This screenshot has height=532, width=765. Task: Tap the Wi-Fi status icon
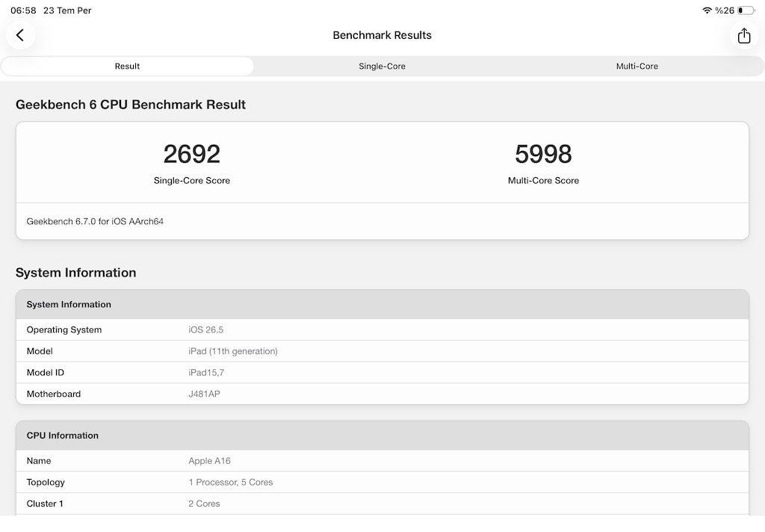pos(707,10)
